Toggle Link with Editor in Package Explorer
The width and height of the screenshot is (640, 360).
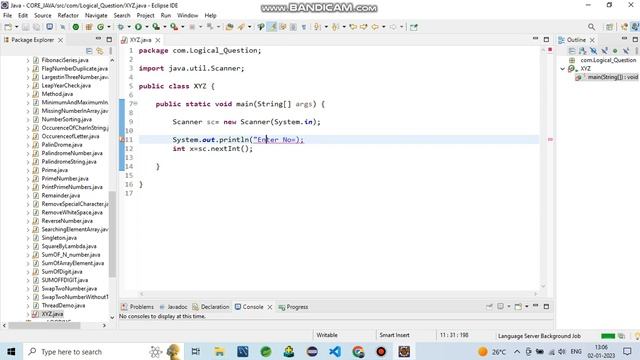tap(100, 51)
